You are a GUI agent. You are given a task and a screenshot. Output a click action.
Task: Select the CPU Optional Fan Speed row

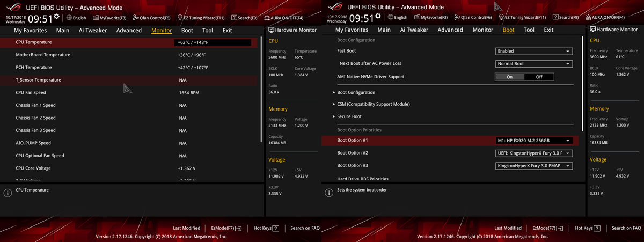[x=129, y=156]
